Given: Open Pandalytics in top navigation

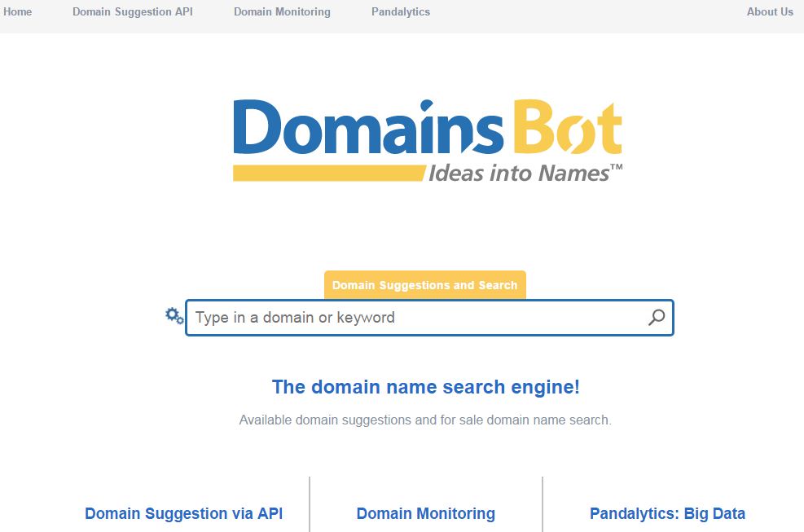Looking at the screenshot, I should pos(401,11).
